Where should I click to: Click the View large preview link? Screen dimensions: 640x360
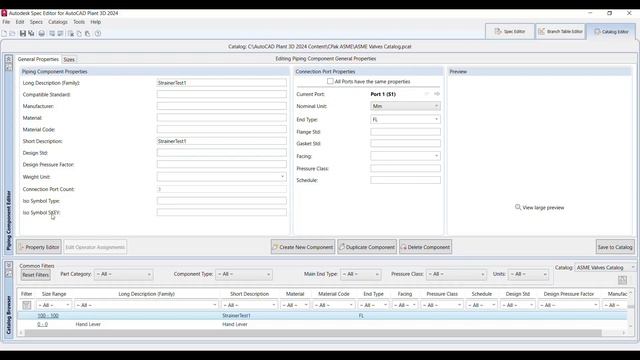(543, 207)
